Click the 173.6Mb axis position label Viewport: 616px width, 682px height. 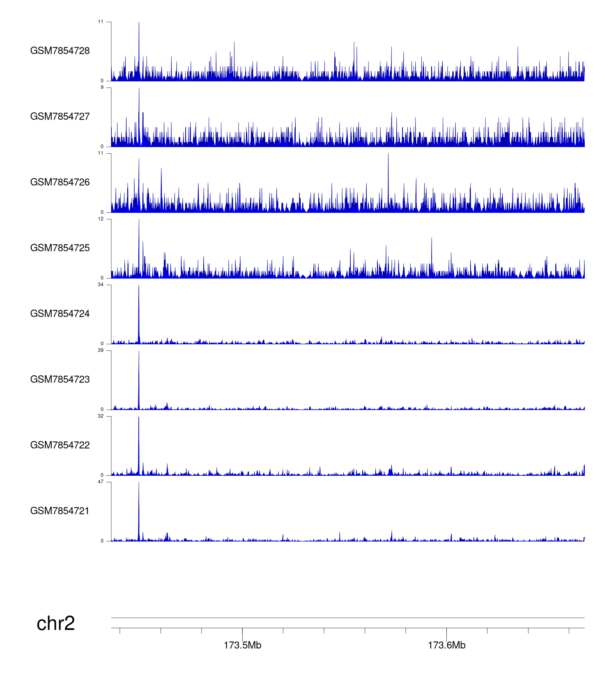pyautogui.click(x=446, y=645)
